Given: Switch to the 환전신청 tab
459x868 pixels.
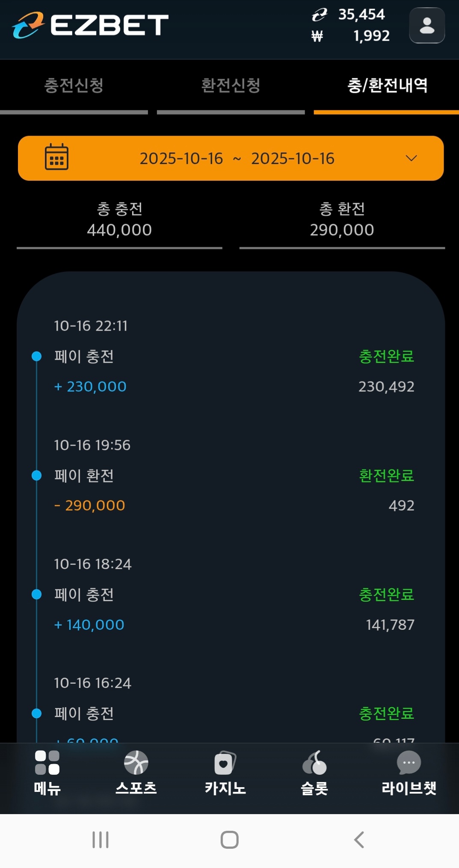Looking at the screenshot, I should tap(231, 86).
